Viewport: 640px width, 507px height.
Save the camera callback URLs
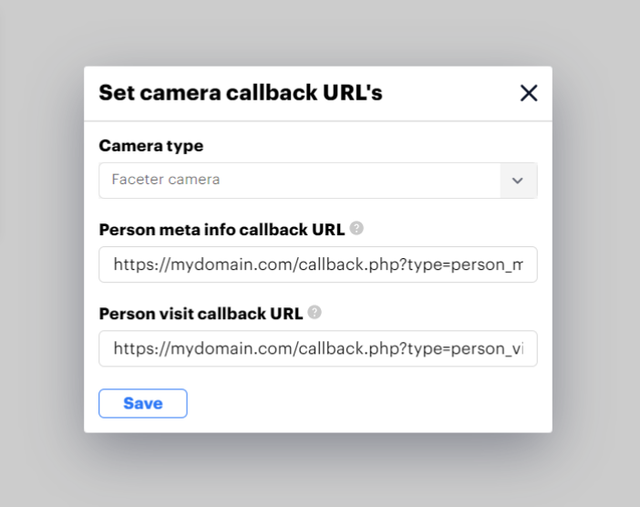[x=143, y=403]
